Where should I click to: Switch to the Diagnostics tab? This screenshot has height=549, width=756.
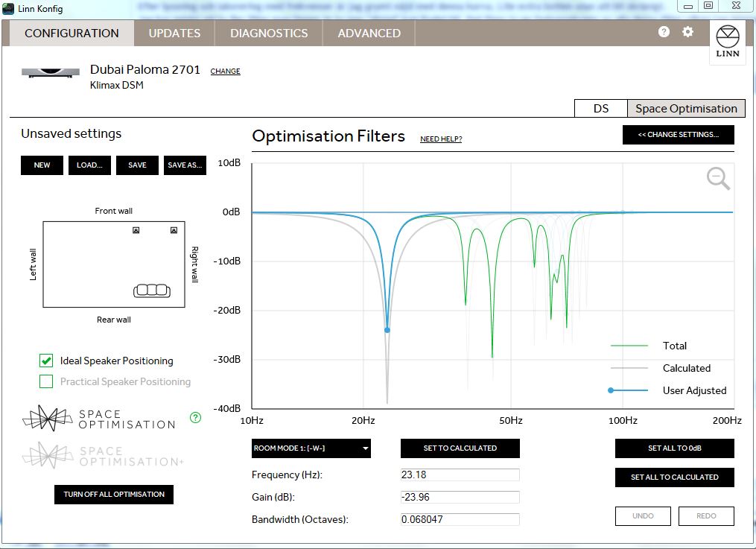click(269, 33)
